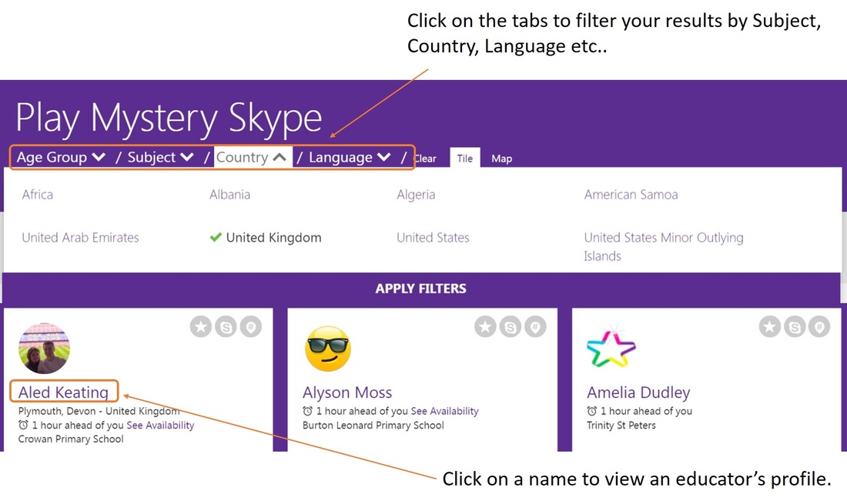847x504 pixels.
Task: Switch to the Map view tab
Action: coord(501,159)
